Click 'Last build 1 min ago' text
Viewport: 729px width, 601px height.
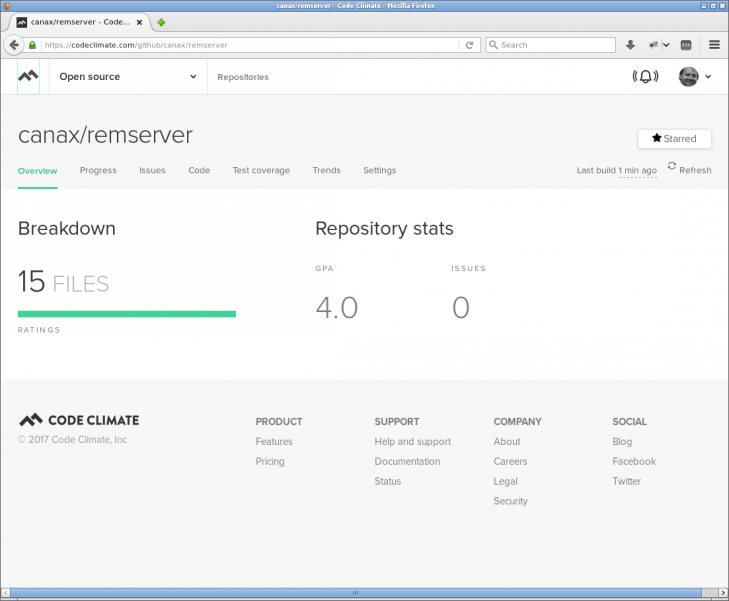click(616, 170)
